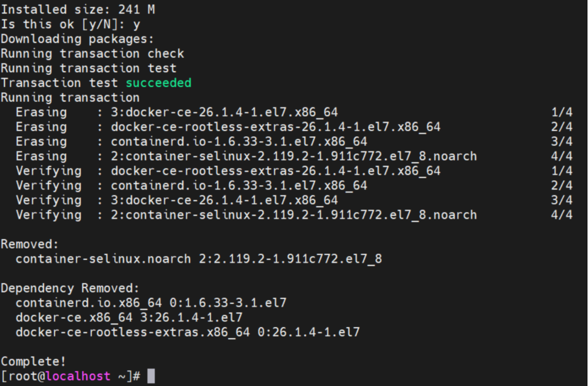Click the 'Removed:' heading

click(30, 244)
